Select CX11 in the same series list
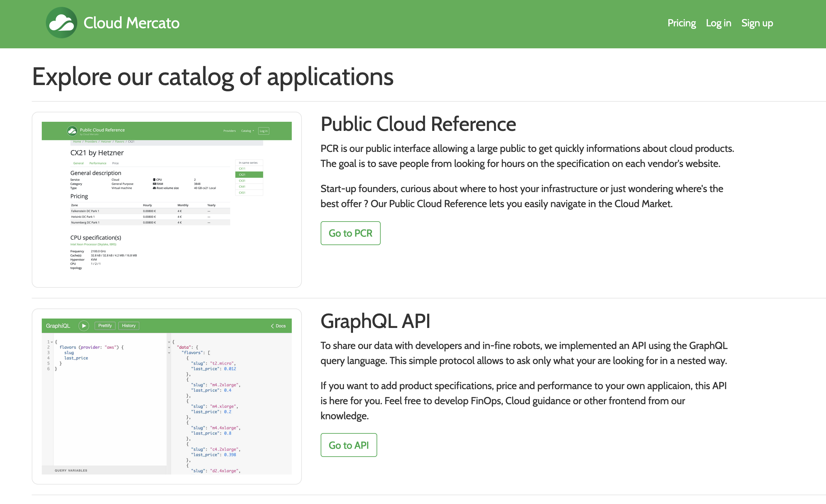Screen dimensions: 826x504 click(249, 169)
